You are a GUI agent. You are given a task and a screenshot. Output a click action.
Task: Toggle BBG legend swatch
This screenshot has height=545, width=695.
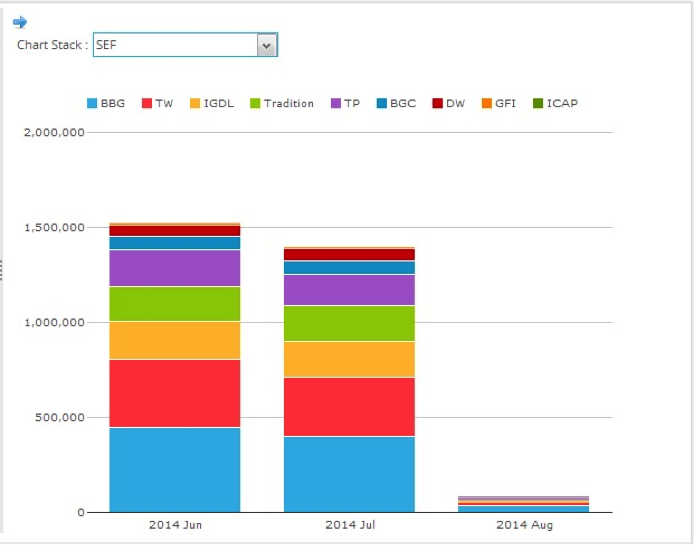point(92,103)
